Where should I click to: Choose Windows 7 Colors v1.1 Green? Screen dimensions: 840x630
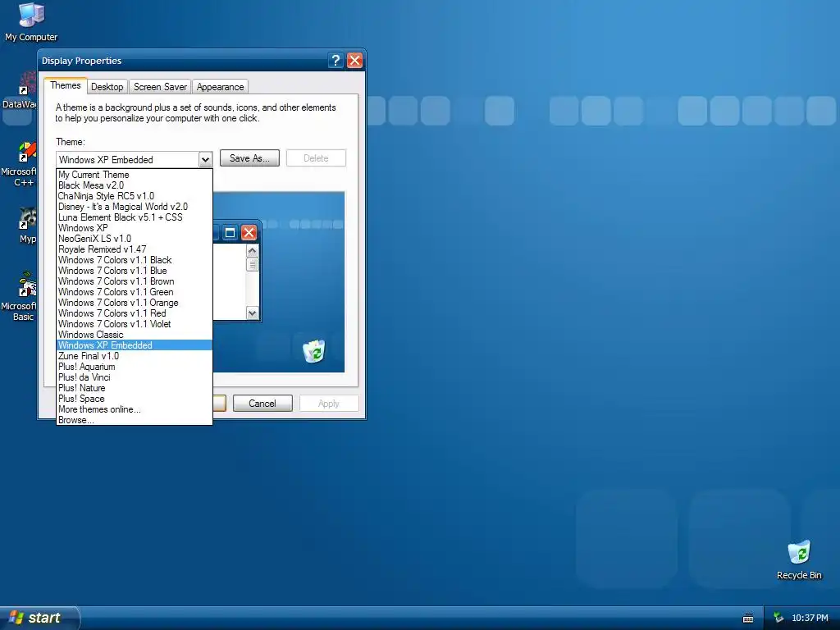pyautogui.click(x=135, y=292)
